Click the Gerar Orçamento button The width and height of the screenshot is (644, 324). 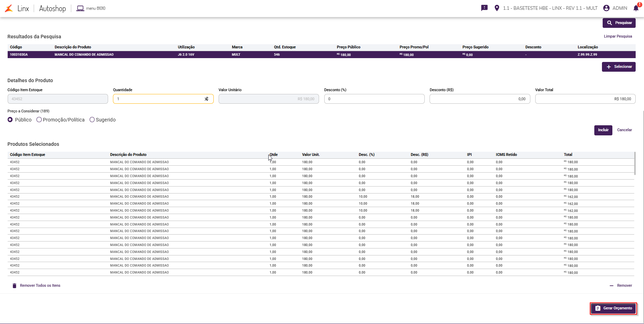[x=613, y=308]
